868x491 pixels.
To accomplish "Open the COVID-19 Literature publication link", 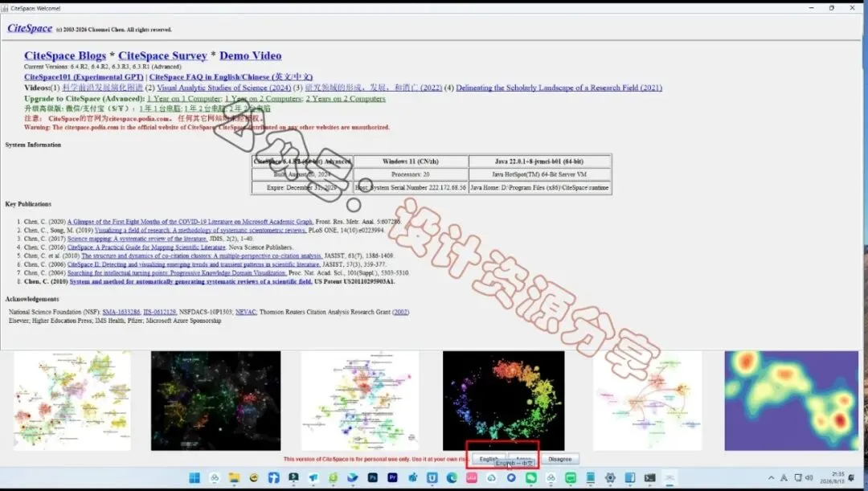I will [190, 222].
